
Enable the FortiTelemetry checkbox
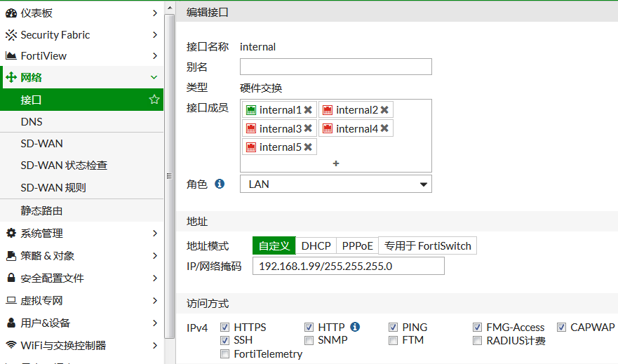pos(224,353)
